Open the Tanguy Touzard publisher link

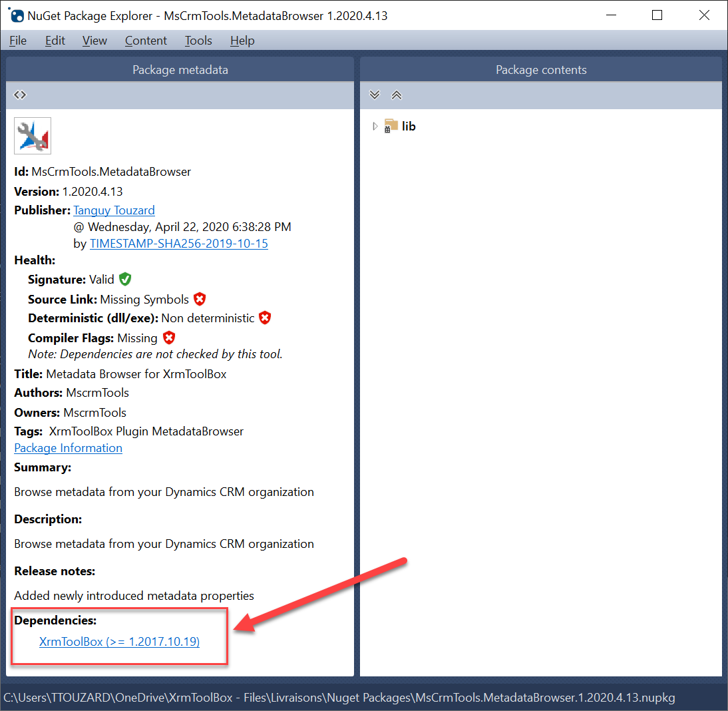114,210
